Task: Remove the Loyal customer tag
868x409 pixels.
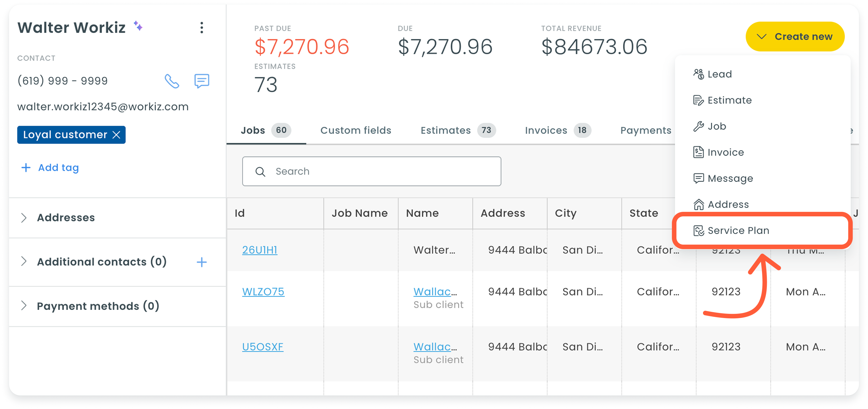Action: click(116, 135)
